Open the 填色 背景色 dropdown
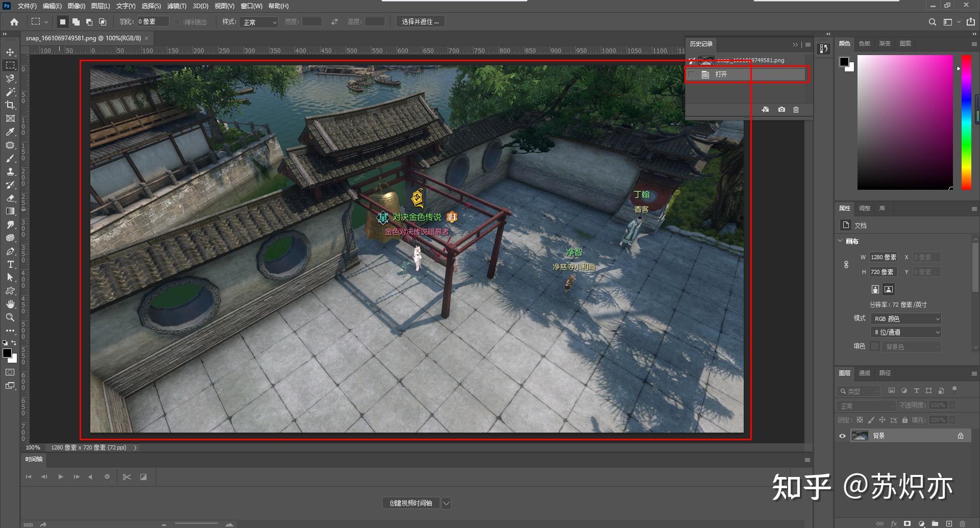The height and width of the screenshot is (528, 980). 911,346
